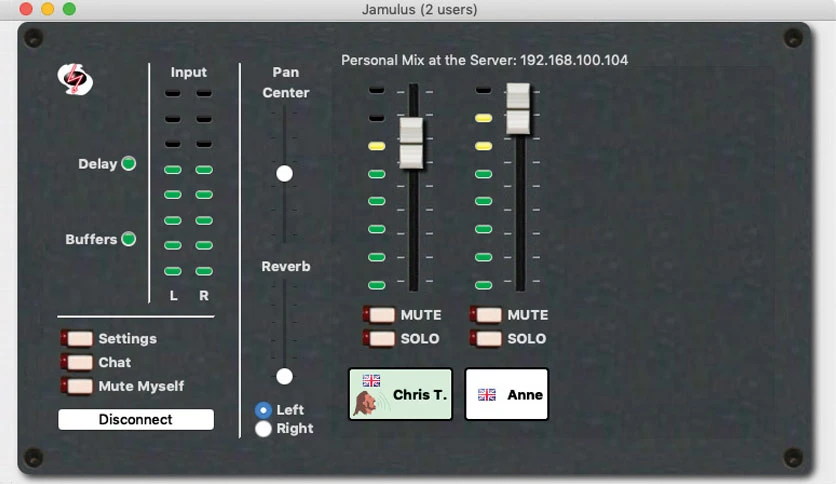836x484 pixels.
Task: Click the Reverb label
Action: [x=286, y=266]
